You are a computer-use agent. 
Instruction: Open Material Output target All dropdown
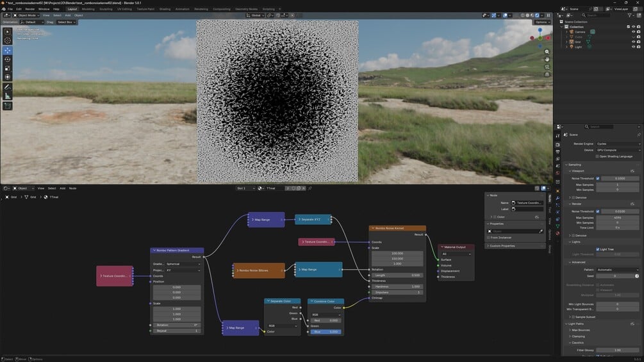point(456,254)
